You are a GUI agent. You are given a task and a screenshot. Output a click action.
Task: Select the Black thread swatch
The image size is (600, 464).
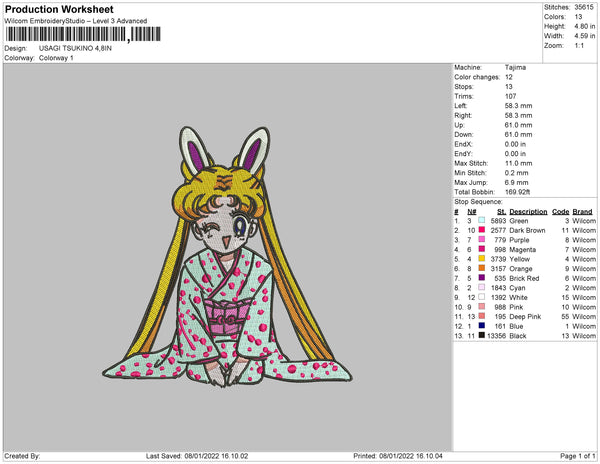coord(481,335)
